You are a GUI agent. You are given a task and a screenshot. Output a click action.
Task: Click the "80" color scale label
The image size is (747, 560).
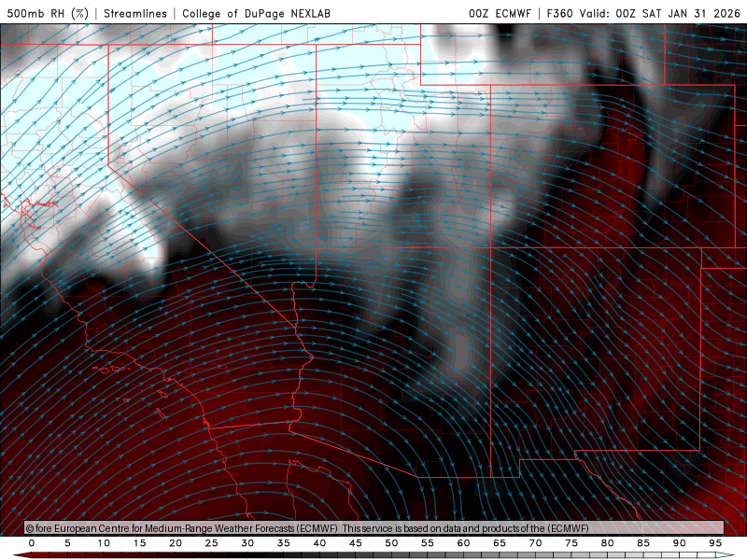click(607, 543)
